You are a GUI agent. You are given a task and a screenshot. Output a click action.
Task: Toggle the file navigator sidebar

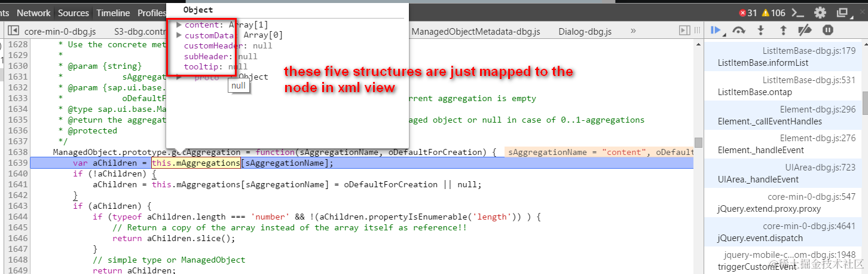13,31
